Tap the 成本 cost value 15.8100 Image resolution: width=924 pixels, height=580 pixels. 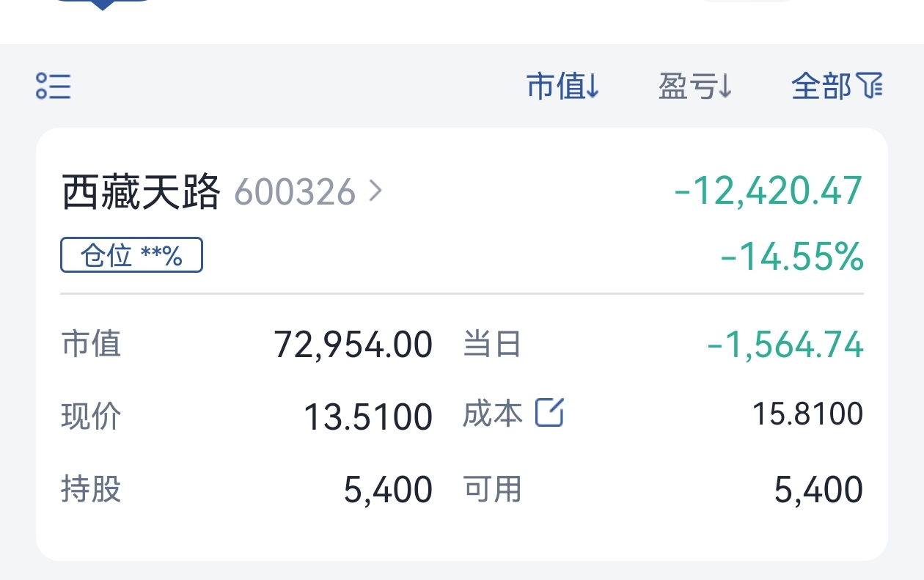808,414
